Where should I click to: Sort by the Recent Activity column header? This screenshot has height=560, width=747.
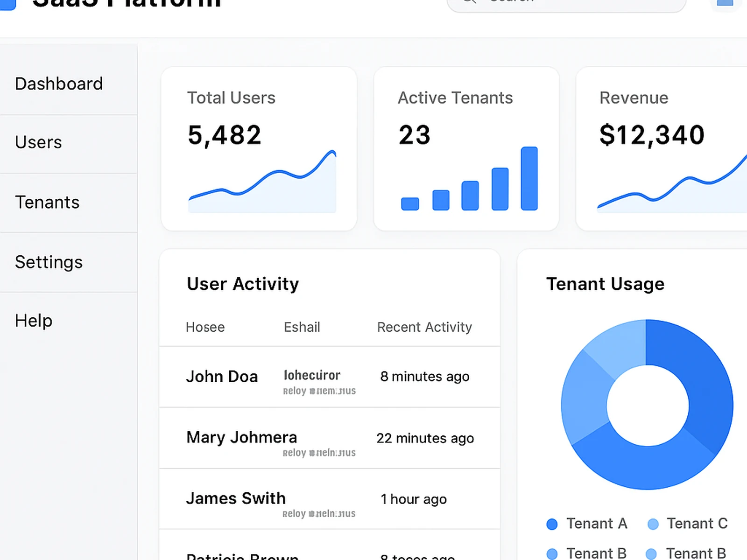(424, 327)
